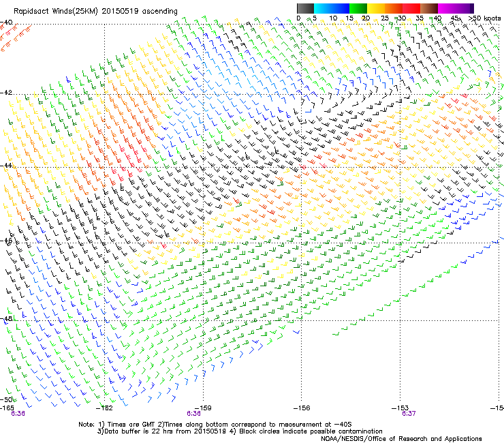Click the note line "Times are GMT"
Viewport: 504px width, 443px height.
coord(215,425)
